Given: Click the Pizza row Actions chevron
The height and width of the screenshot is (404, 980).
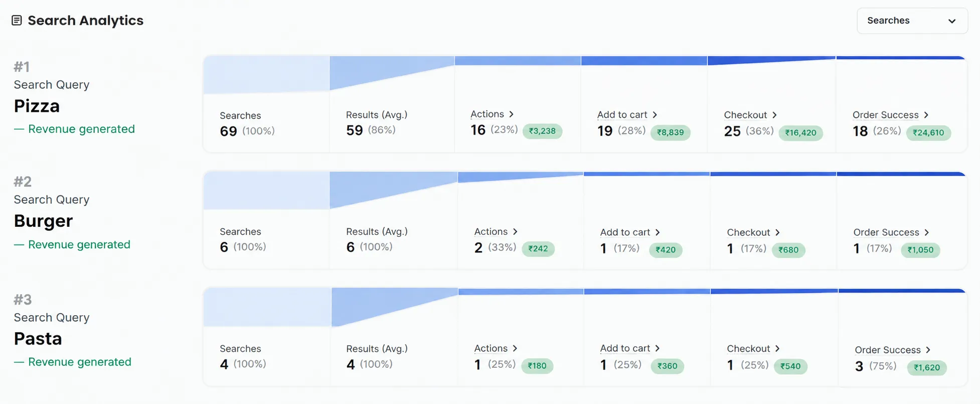Looking at the screenshot, I should pyautogui.click(x=511, y=114).
